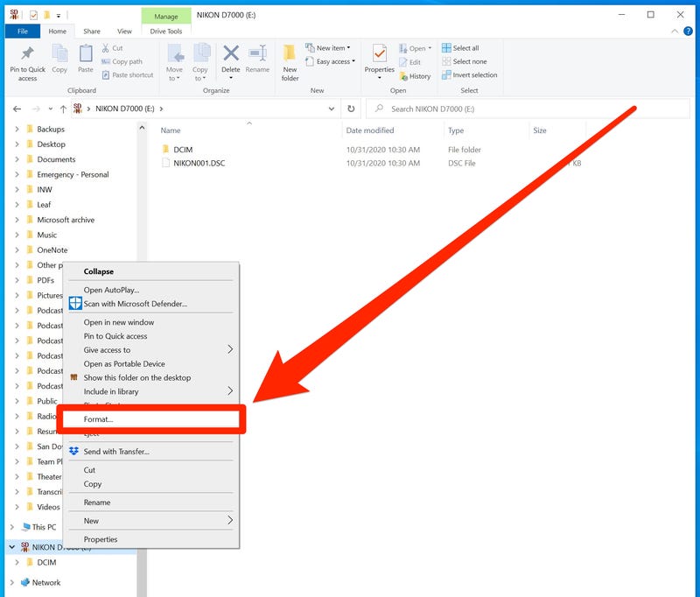Click the Edit command in Open group

click(409, 62)
